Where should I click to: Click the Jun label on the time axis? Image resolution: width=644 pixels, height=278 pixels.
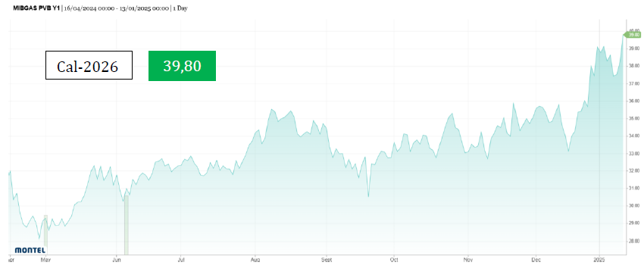[x=117, y=260]
